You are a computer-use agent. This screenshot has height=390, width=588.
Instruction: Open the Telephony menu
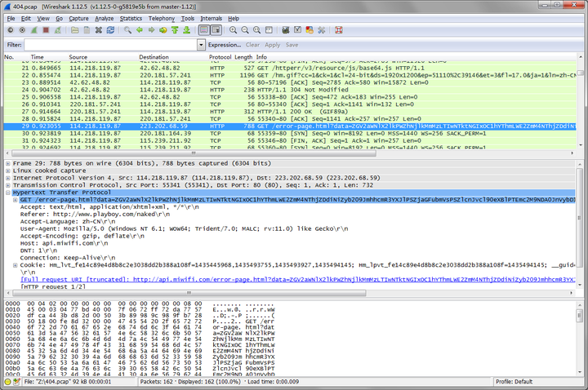(x=162, y=18)
